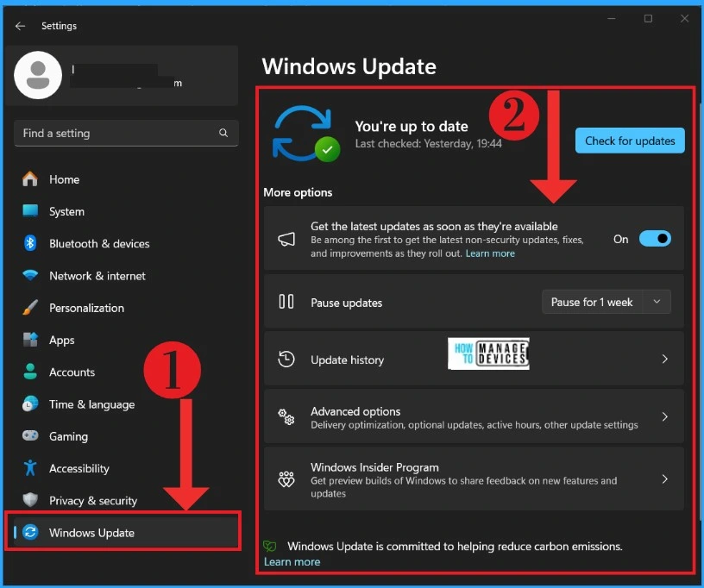The image size is (704, 588).
Task: Click the Windows Update page title
Action: click(349, 66)
